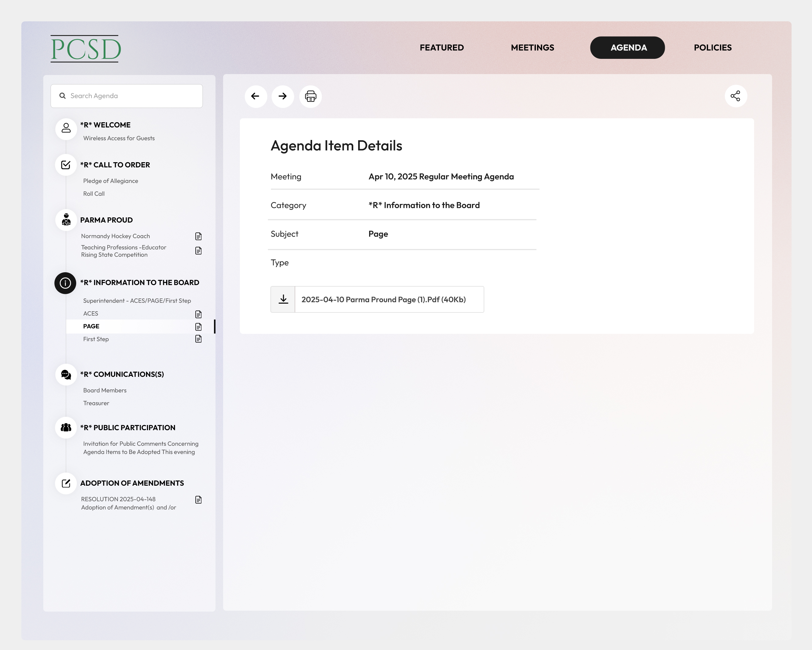Go to the Featured tab
Screen dimensions: 812x650
coord(442,48)
